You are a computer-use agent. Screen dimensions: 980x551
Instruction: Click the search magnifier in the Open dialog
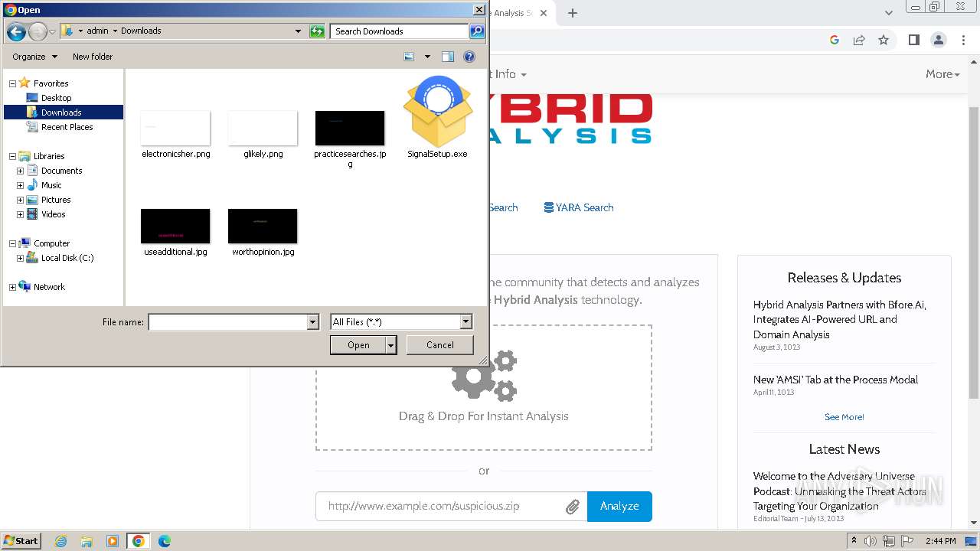(477, 31)
